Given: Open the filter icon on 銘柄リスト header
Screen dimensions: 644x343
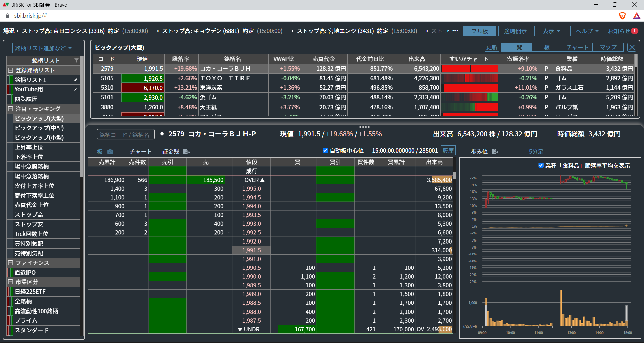Looking at the screenshot, I should pos(77,61).
